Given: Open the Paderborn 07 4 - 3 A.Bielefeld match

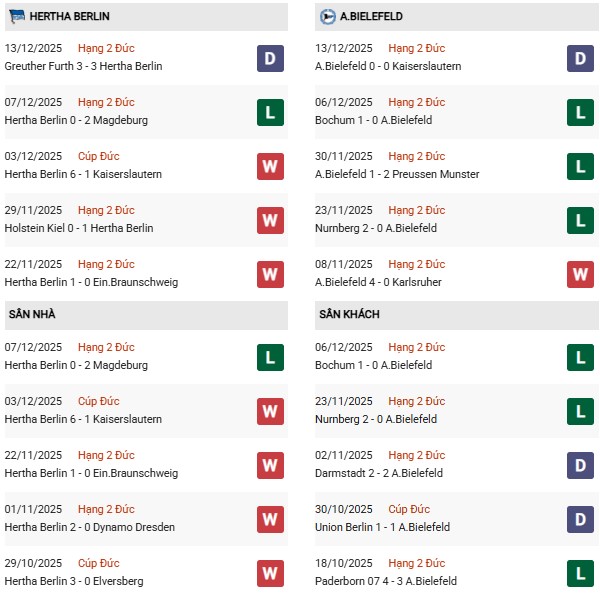Looking at the screenshot, I should pyautogui.click(x=385, y=581).
